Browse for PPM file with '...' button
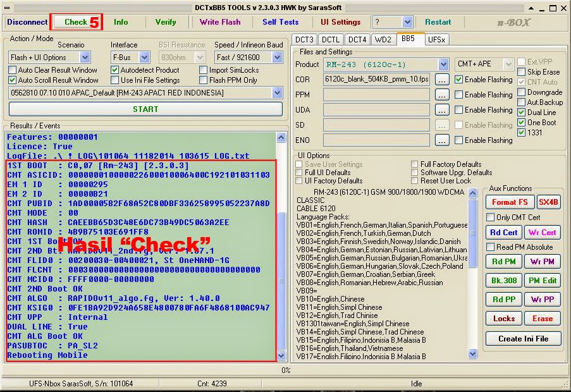Screen dimensions: 571x392 point(442,95)
